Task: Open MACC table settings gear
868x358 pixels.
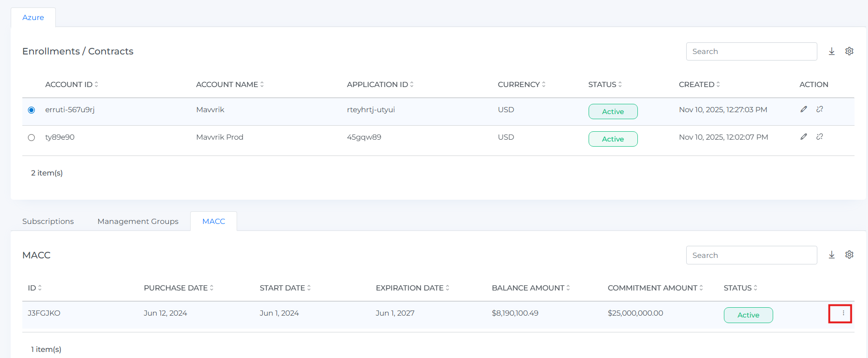Action: click(849, 255)
